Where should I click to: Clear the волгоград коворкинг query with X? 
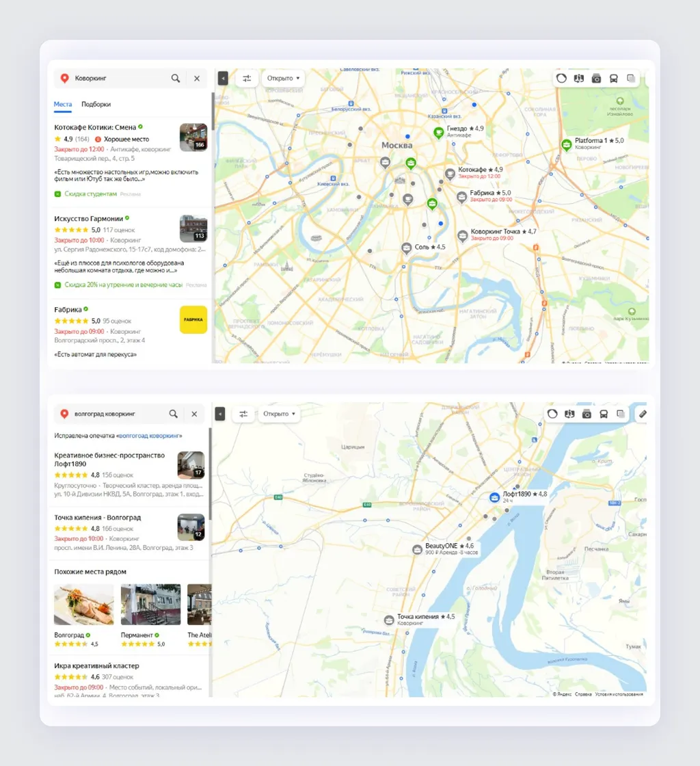coord(194,414)
